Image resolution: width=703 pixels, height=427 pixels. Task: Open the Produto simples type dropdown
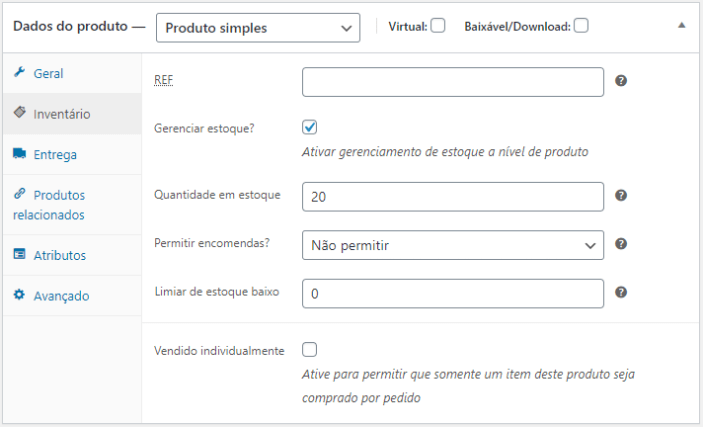point(257,28)
